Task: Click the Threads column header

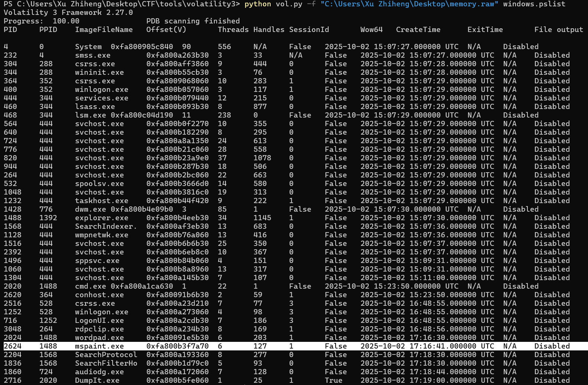Action: tap(233, 30)
